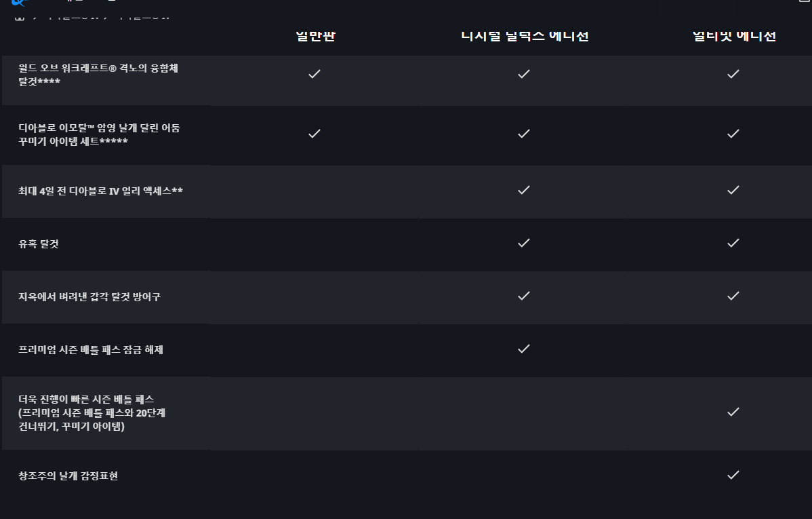
Task: Click checkmark in 창조주의 날개 감정표현 row
Action: (733, 475)
